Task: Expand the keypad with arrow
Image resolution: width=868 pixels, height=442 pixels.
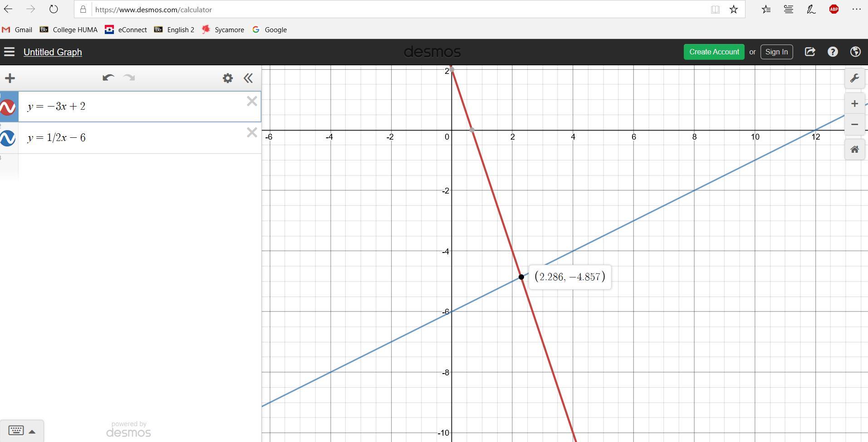Action: tap(32, 431)
